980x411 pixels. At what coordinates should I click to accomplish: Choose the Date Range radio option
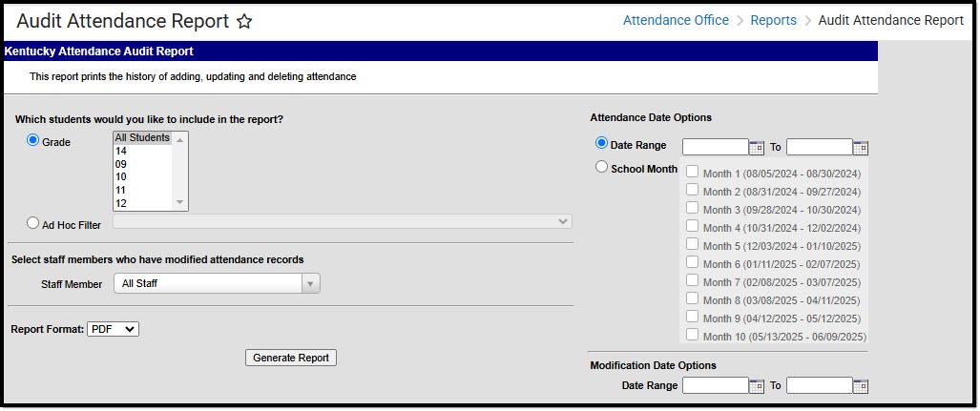(x=601, y=144)
